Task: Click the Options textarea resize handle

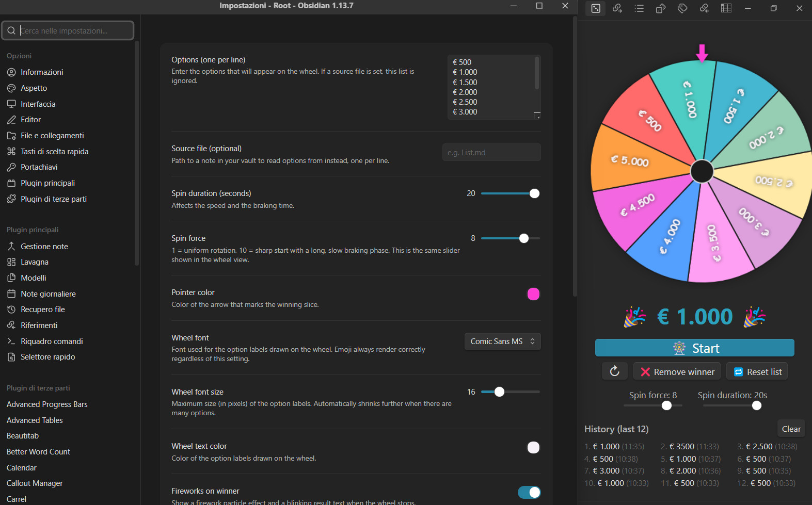Action: coord(537,116)
